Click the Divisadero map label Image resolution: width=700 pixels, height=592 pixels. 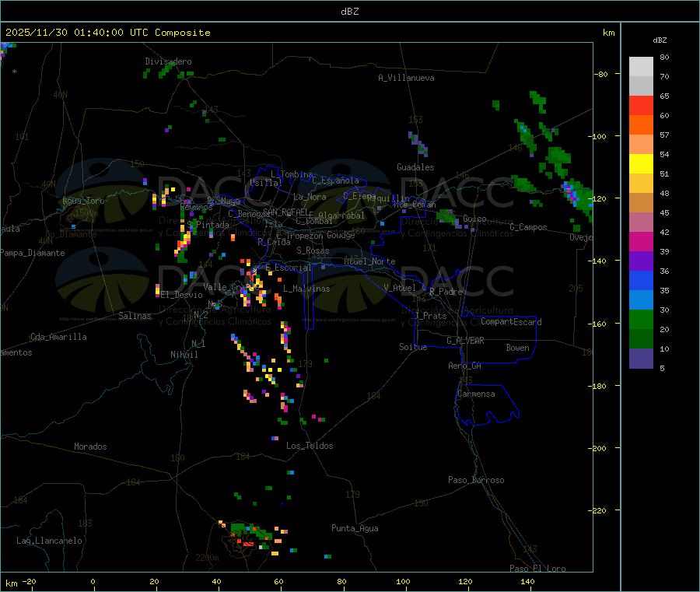point(168,61)
